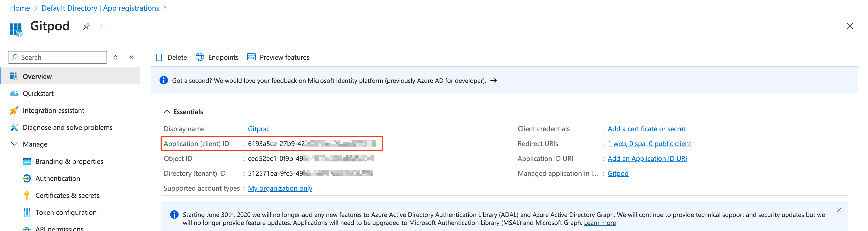The height and width of the screenshot is (231, 868).
Task: Open the more options ellipsis next to Gitpod
Action: point(104,26)
